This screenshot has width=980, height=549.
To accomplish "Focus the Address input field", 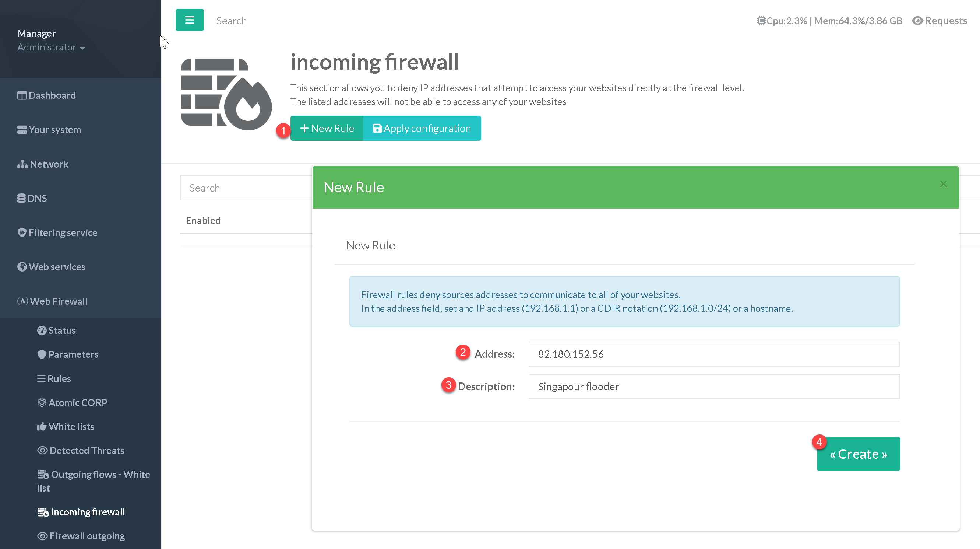I will pos(714,354).
